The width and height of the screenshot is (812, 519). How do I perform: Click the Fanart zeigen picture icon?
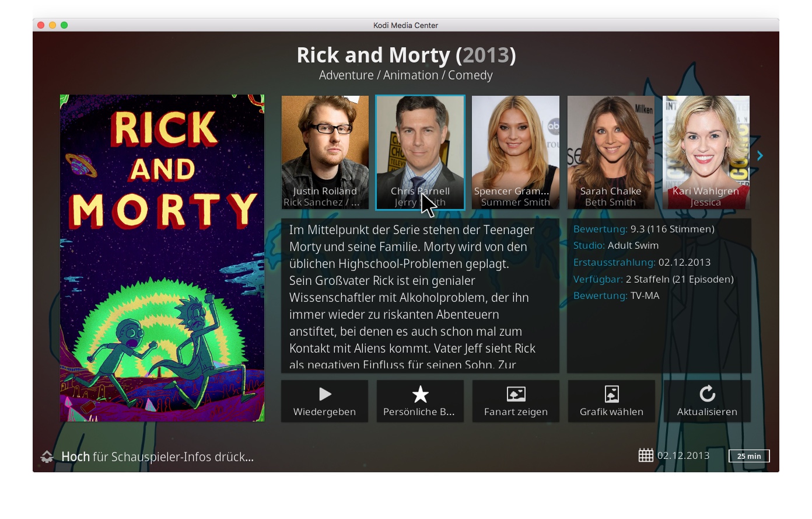516,394
